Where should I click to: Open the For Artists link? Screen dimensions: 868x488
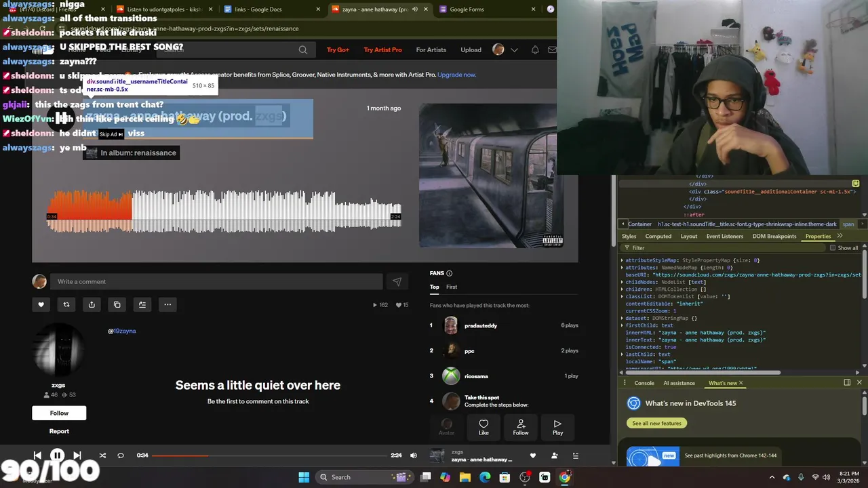point(431,49)
